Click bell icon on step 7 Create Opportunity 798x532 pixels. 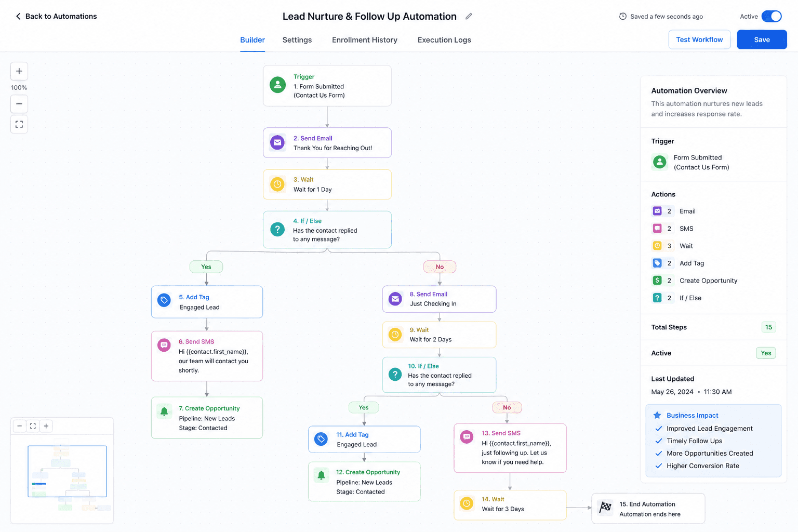(x=164, y=411)
